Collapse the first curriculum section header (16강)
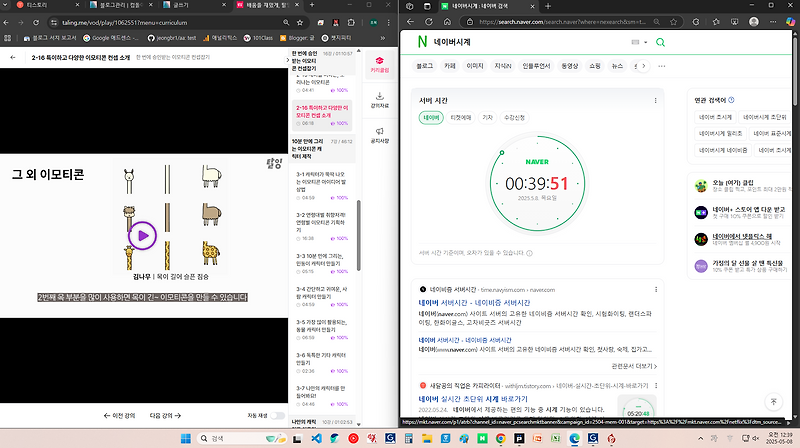The width and height of the screenshot is (800, 448). [x=322, y=61]
